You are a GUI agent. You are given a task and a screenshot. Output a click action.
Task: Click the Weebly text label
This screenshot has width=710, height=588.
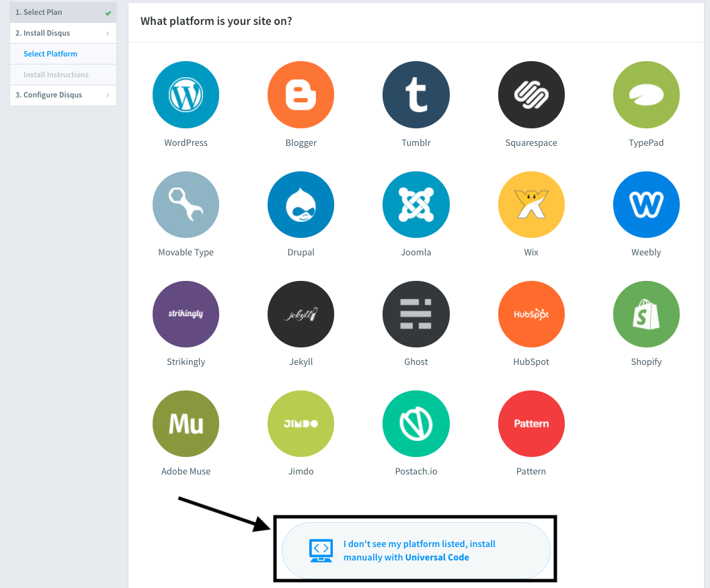pyautogui.click(x=646, y=253)
